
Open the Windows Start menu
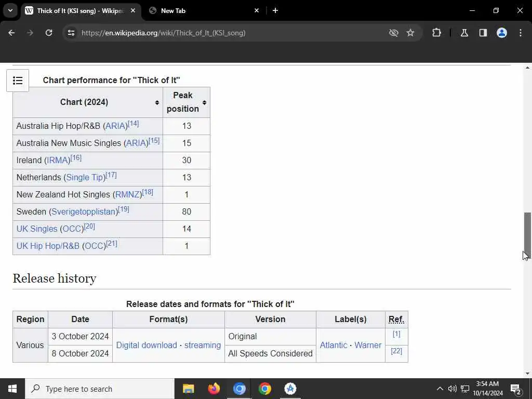pos(12,389)
